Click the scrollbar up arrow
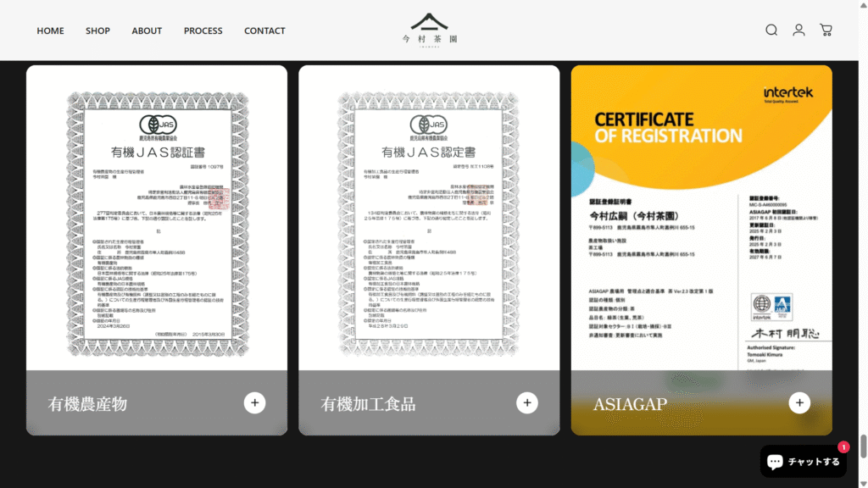 point(863,4)
